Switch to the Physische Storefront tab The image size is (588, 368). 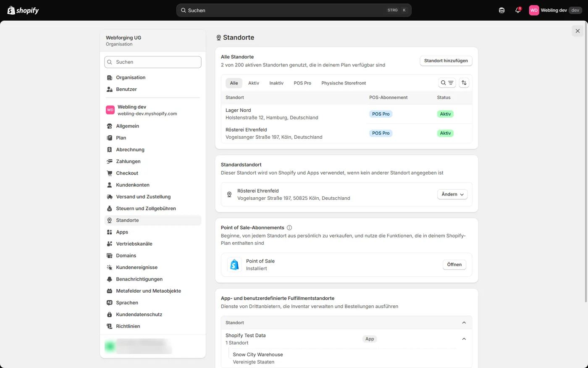(344, 83)
